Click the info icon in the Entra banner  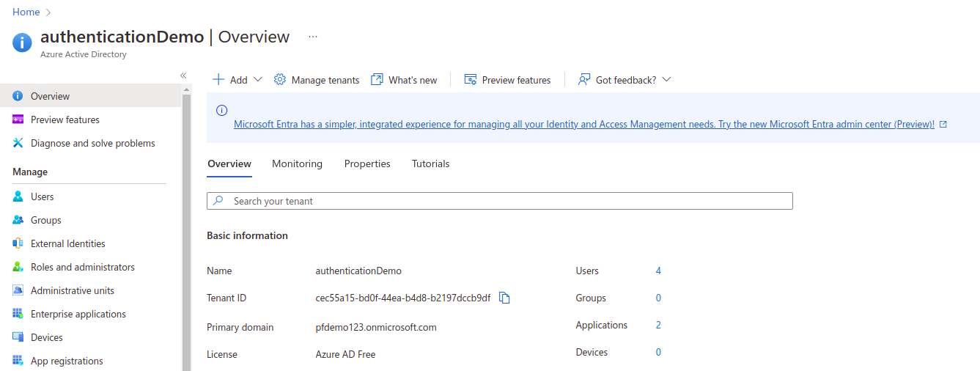[x=221, y=111]
